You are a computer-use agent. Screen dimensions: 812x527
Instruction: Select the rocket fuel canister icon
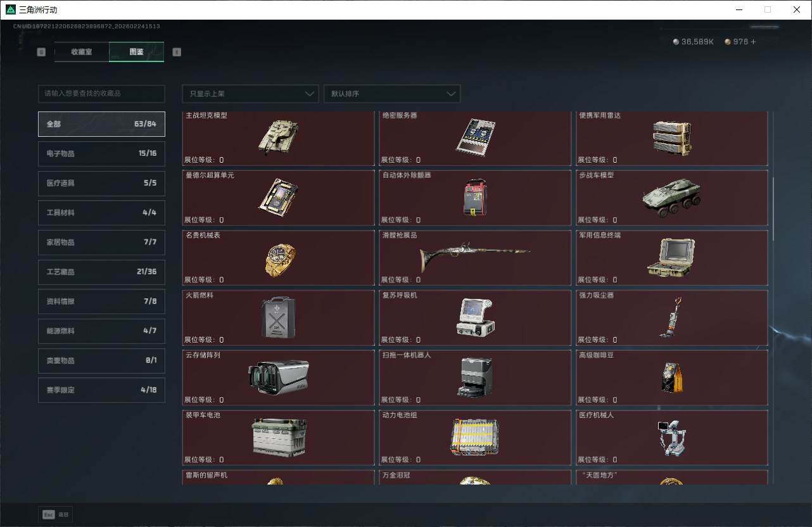[x=278, y=317]
